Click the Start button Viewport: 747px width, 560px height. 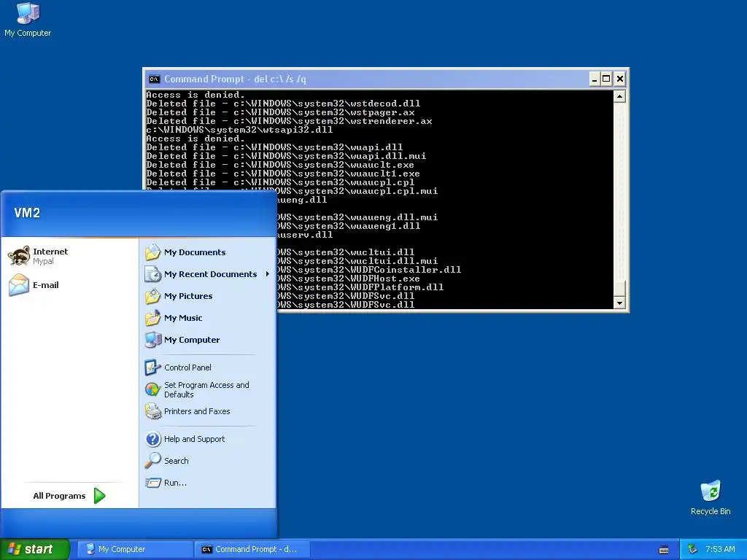pos(35,549)
